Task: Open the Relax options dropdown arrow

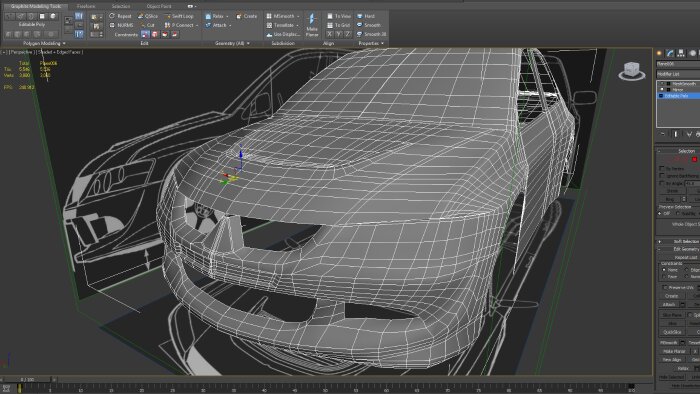Action: click(227, 17)
